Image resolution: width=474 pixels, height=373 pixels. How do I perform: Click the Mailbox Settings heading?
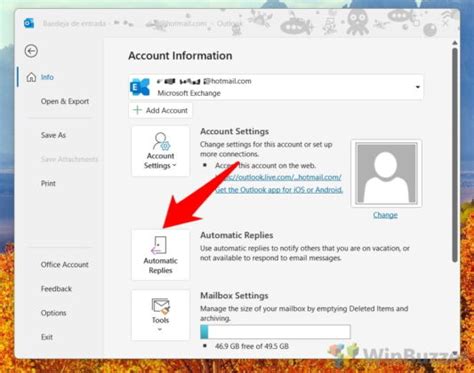[234, 296]
